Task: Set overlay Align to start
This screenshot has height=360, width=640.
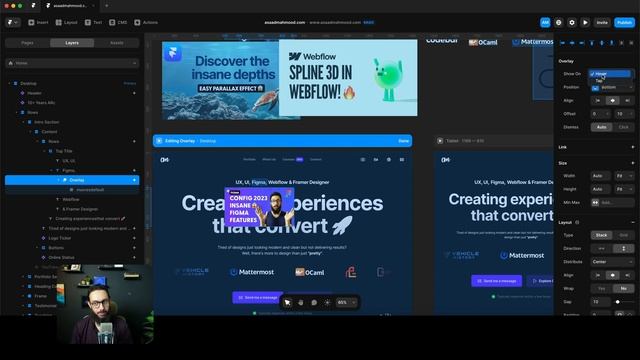Action: click(598, 100)
